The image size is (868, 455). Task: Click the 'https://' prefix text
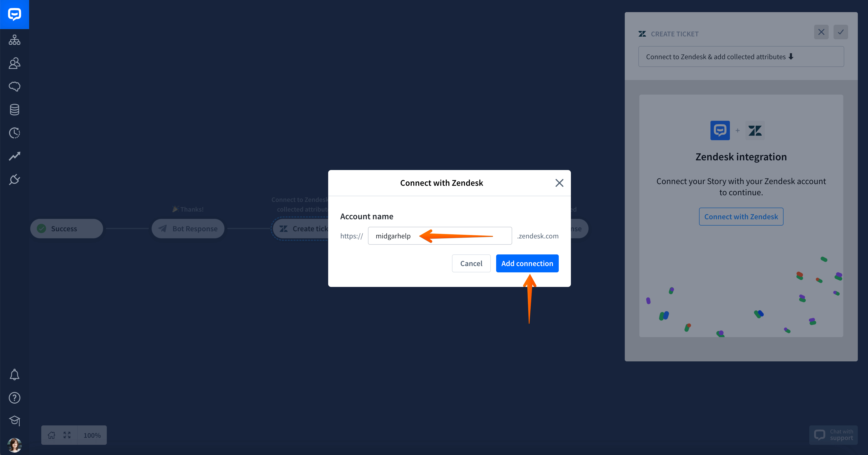(x=351, y=236)
